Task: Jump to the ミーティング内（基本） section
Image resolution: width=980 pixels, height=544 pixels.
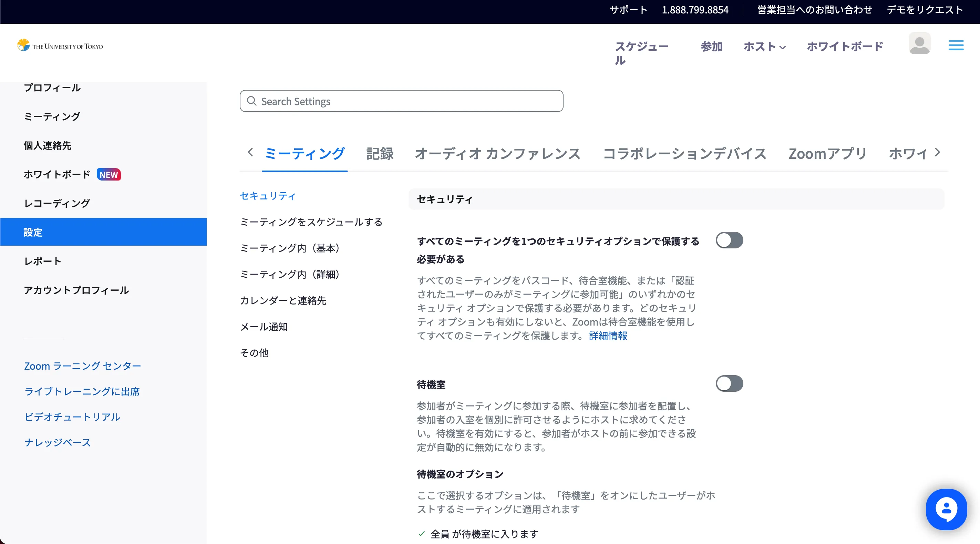Action: click(290, 248)
